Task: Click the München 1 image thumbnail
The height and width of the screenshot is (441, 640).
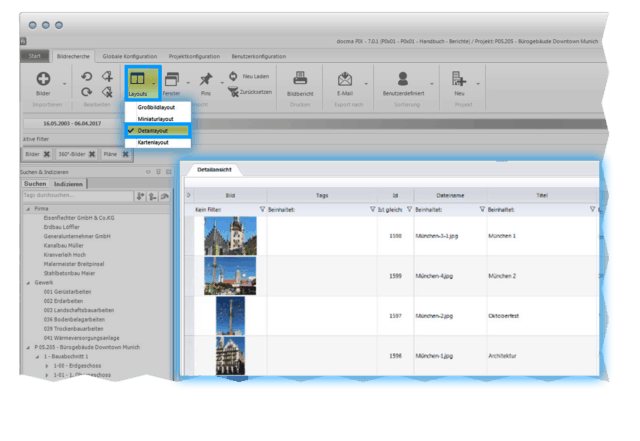Action: point(231,236)
